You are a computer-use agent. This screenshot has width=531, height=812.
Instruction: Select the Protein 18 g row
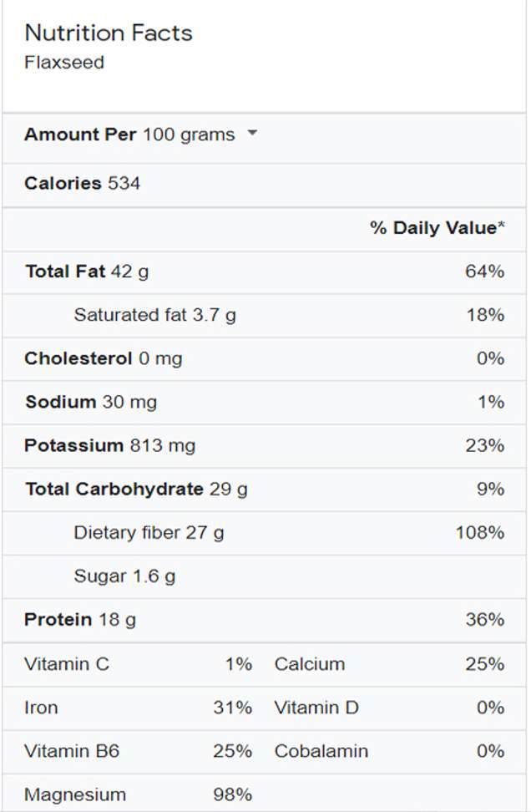coord(80,619)
